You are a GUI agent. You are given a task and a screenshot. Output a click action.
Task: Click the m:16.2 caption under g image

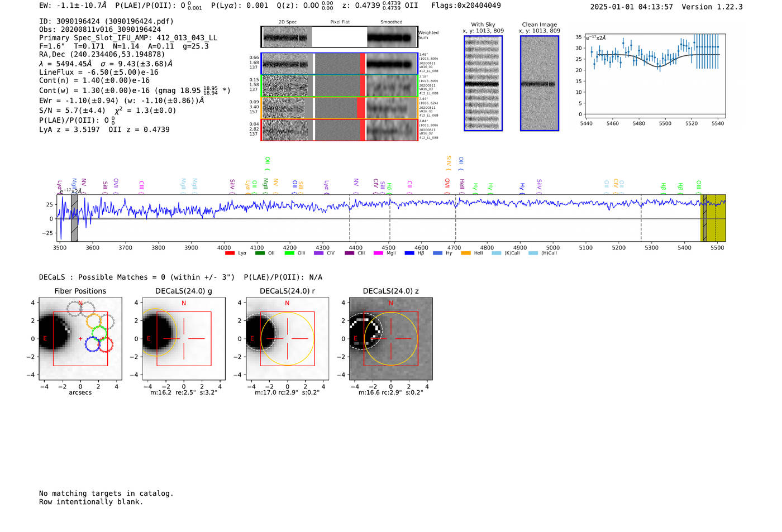tap(184, 392)
